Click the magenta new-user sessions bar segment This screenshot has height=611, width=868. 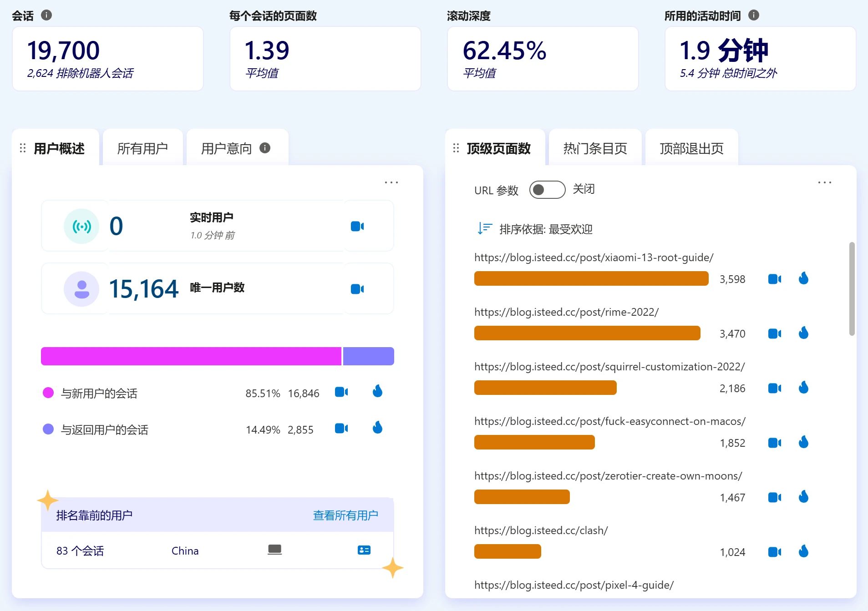coord(191,356)
